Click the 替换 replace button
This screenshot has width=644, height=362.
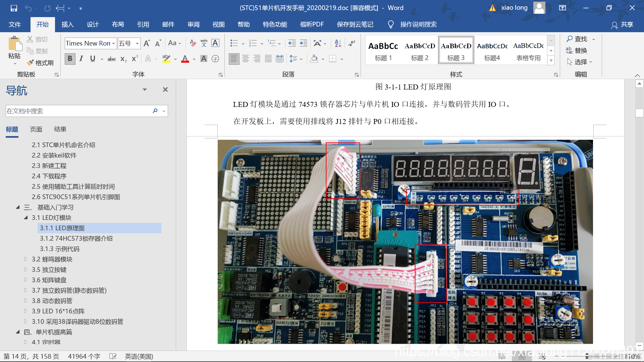[577, 51]
